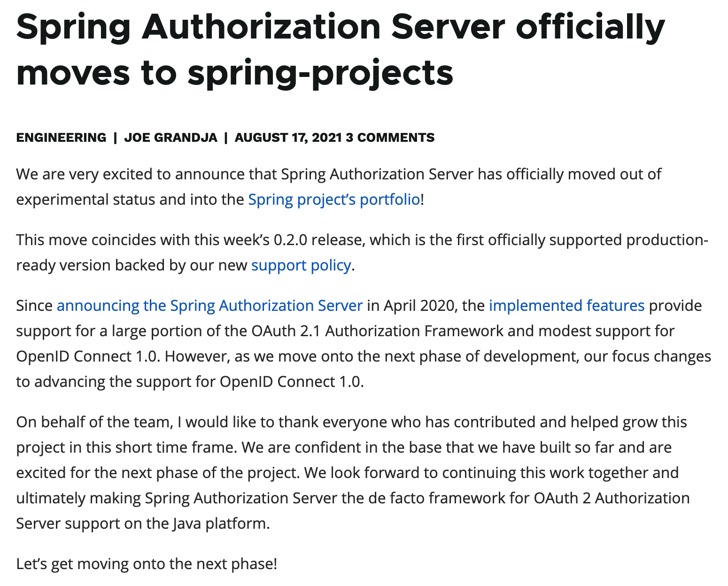Open the 3 COMMENTS label

pyautogui.click(x=390, y=138)
